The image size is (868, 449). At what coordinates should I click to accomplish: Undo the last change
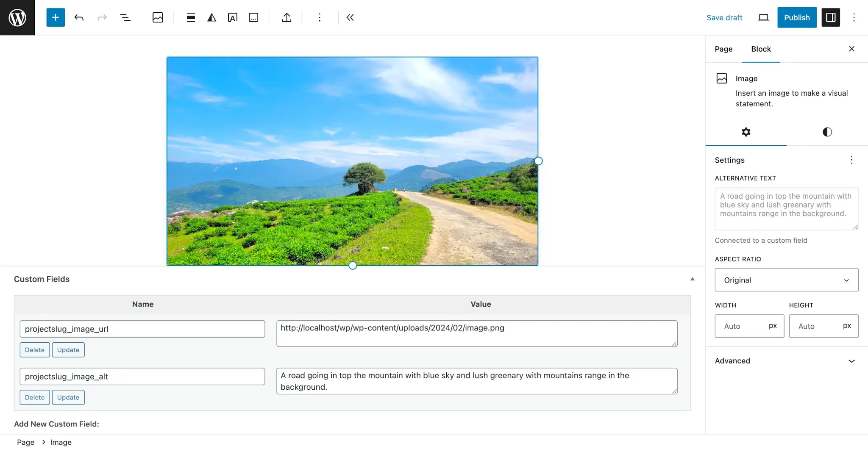(79, 17)
